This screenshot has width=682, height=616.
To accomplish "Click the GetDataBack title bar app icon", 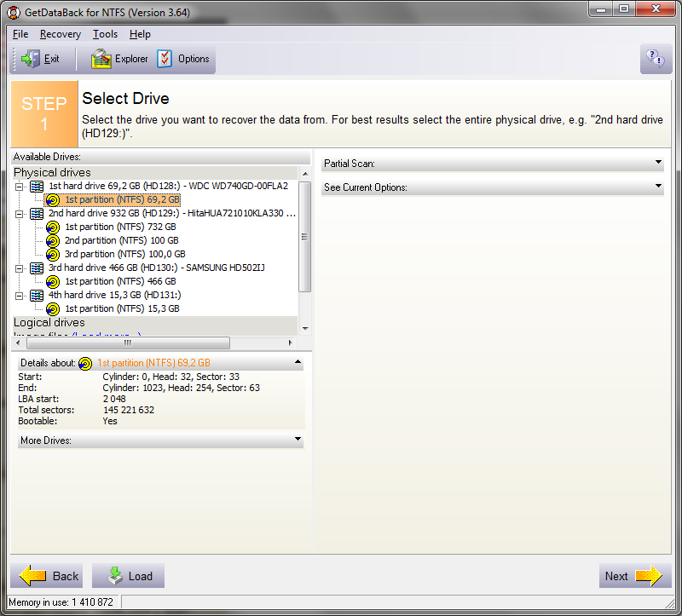I will [x=14, y=13].
